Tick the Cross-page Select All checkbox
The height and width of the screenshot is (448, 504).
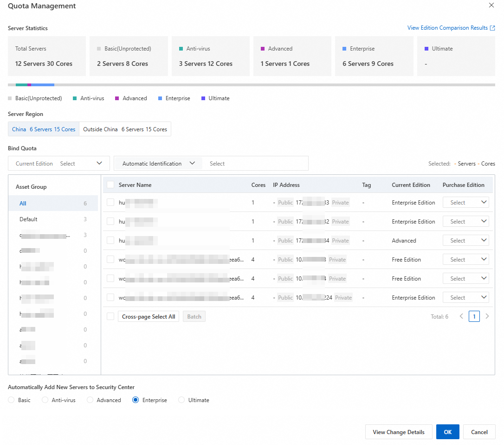(110, 317)
